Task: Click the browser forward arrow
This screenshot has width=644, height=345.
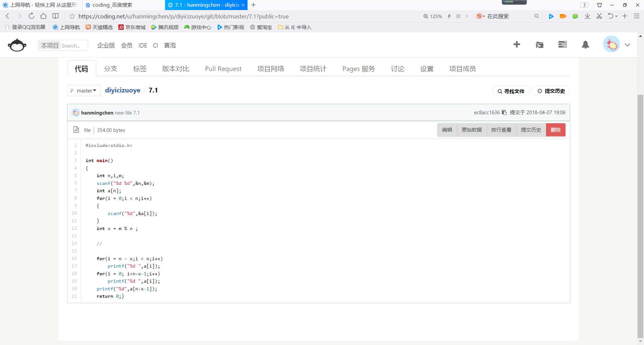Action: [x=19, y=16]
